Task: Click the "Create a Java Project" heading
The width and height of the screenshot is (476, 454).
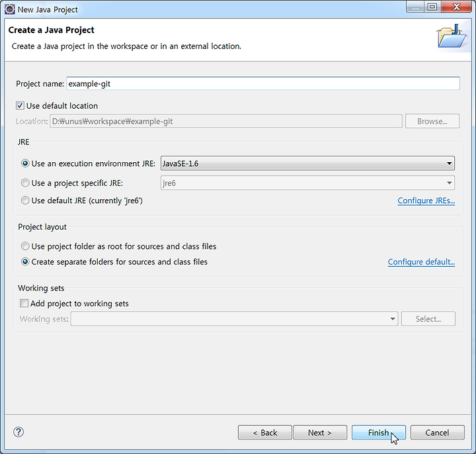Action: [x=52, y=30]
